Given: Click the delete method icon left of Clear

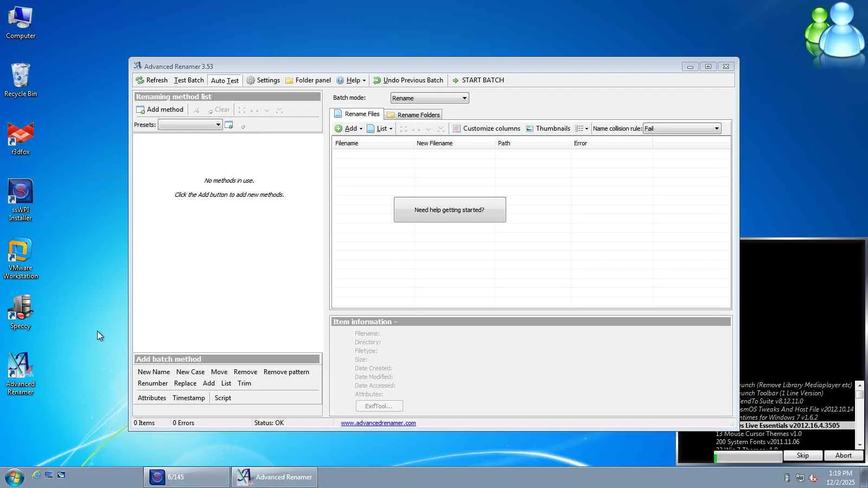Looking at the screenshot, I should 196,110.
